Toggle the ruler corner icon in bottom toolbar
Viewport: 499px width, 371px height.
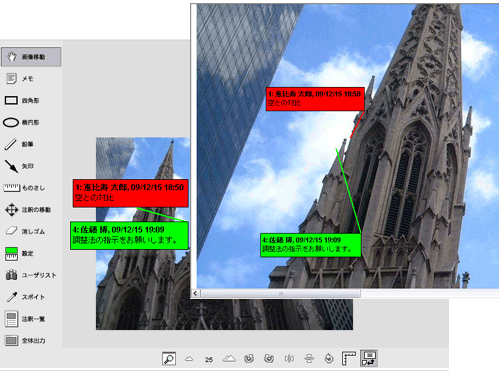pyautogui.click(x=349, y=359)
